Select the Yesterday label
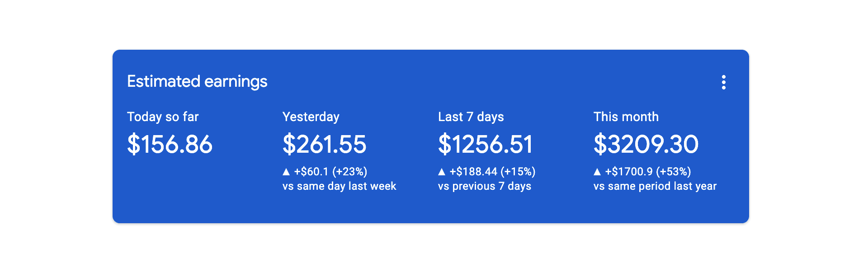This screenshot has height=272, width=868. (311, 117)
